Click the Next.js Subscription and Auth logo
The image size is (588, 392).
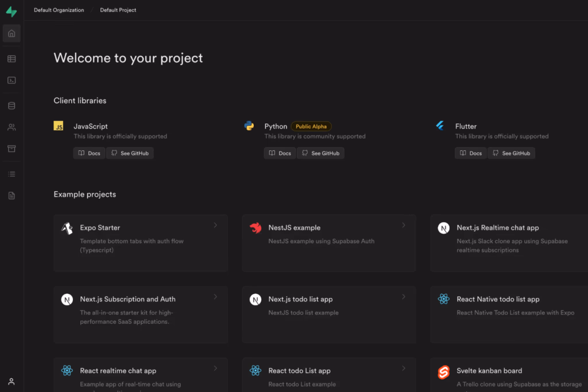pyautogui.click(x=67, y=300)
